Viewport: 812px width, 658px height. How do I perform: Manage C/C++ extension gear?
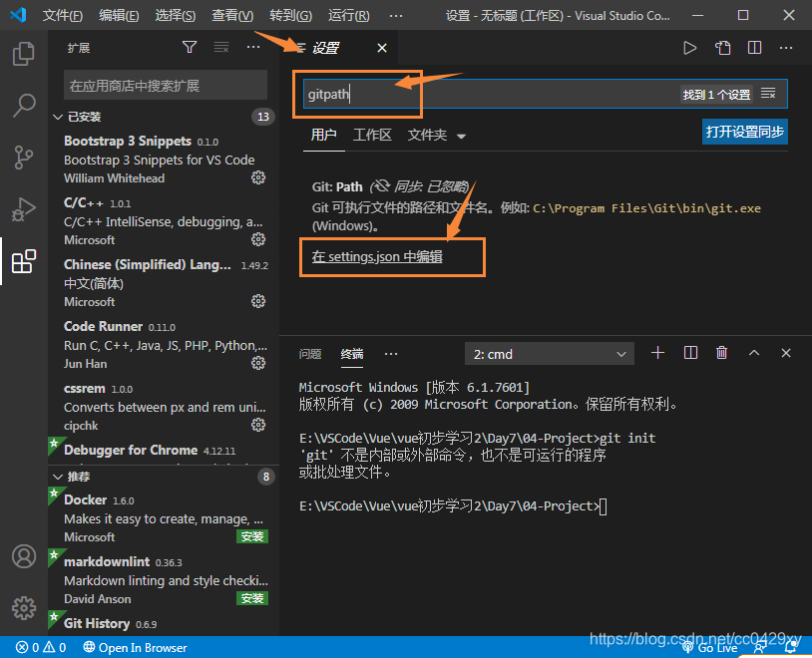[258, 239]
